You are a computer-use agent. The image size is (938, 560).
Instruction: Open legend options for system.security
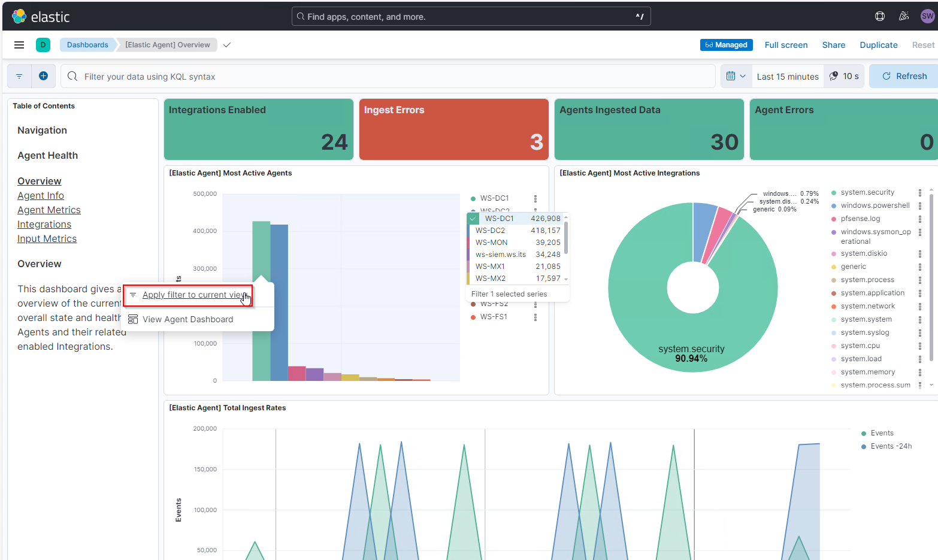[920, 192]
